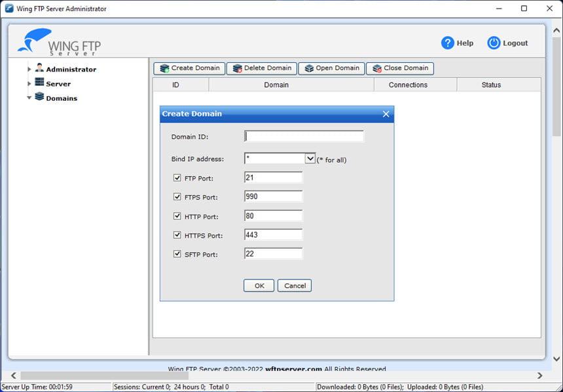Click the Server Up Time status text
This screenshot has width=563, height=392.
[x=37, y=387]
